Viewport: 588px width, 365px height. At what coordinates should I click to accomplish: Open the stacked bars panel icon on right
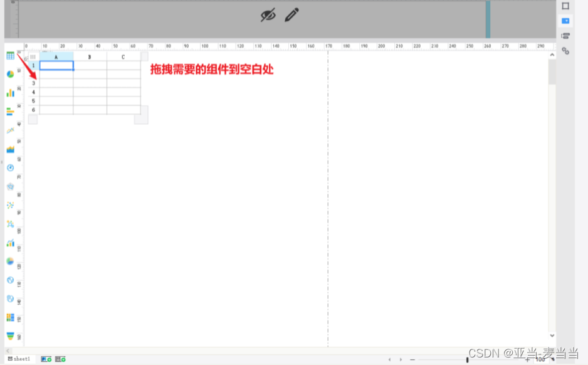[x=565, y=36]
